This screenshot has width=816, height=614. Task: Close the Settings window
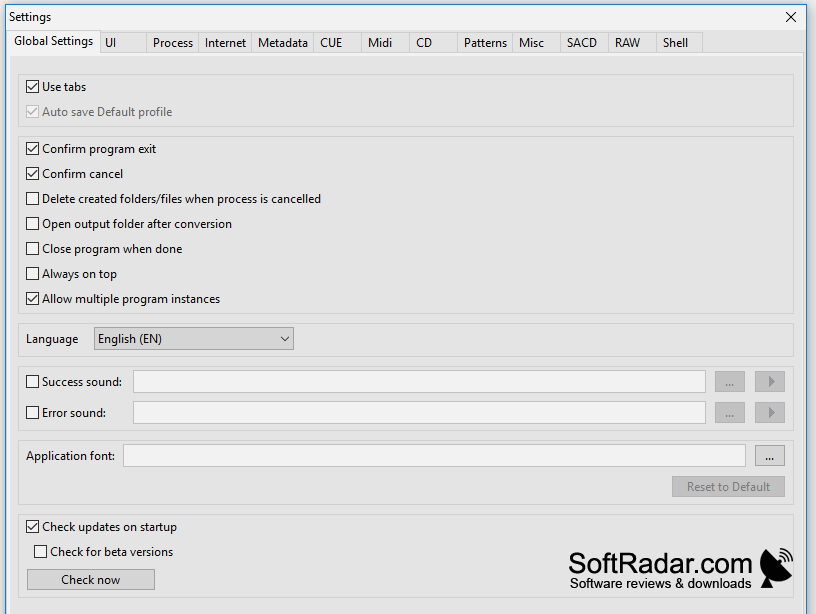point(790,17)
